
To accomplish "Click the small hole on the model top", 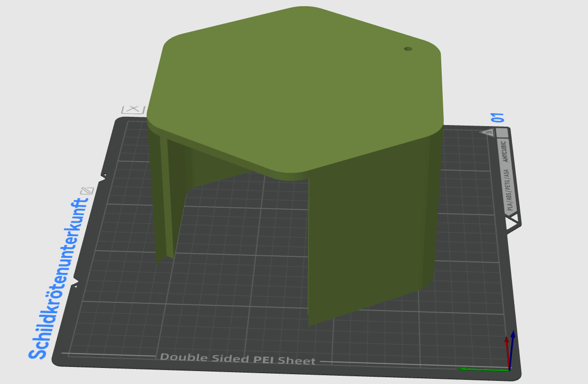I will tap(408, 49).
